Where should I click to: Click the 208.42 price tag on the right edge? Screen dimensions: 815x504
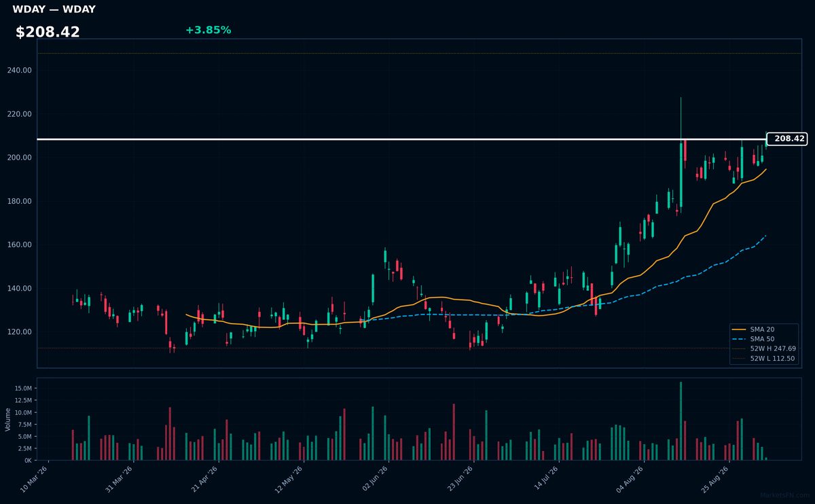tap(786, 139)
